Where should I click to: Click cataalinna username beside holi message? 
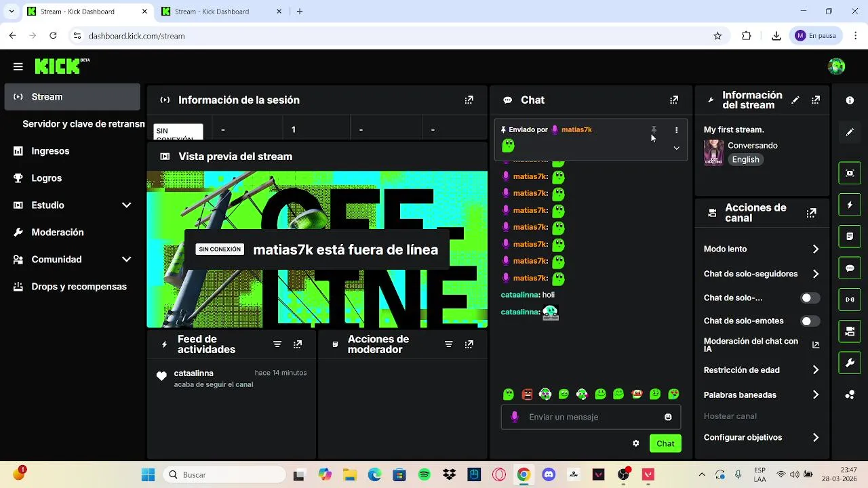[519, 295]
